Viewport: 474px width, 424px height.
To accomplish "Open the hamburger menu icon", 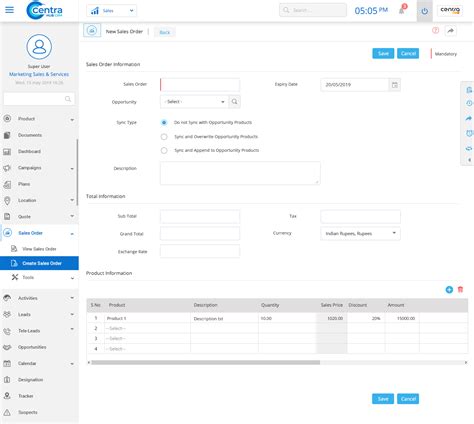I will tap(9, 10).
